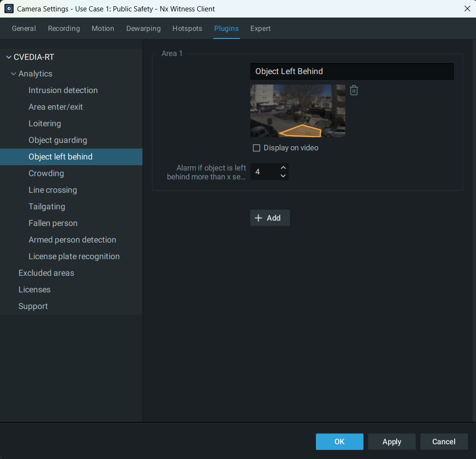Viewport: 476px width, 459px height.
Task: Click the Nx Witness app icon in title bar
Action: pyautogui.click(x=9, y=9)
